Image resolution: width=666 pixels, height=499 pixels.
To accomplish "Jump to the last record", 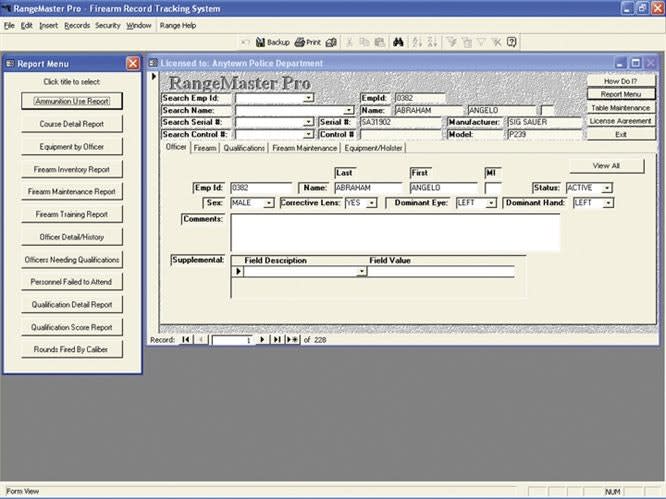I will (x=277, y=340).
